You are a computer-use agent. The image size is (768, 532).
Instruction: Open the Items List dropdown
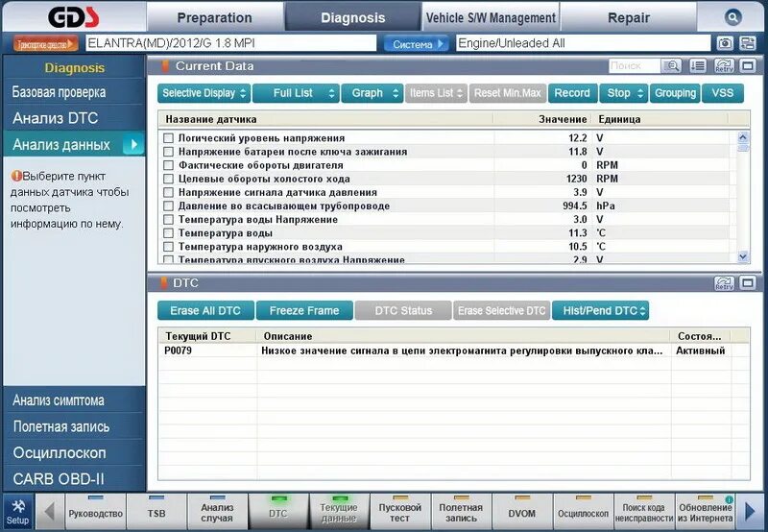436,93
